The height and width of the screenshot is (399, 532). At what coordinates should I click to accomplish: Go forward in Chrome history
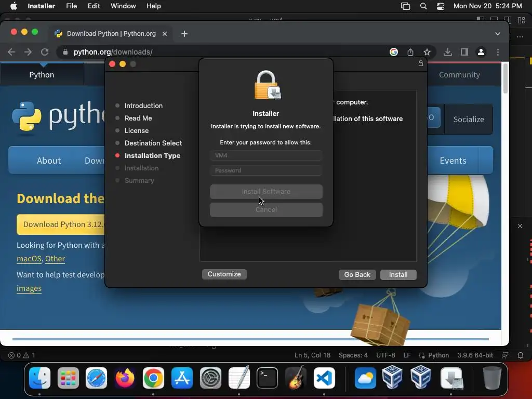pyautogui.click(x=28, y=52)
